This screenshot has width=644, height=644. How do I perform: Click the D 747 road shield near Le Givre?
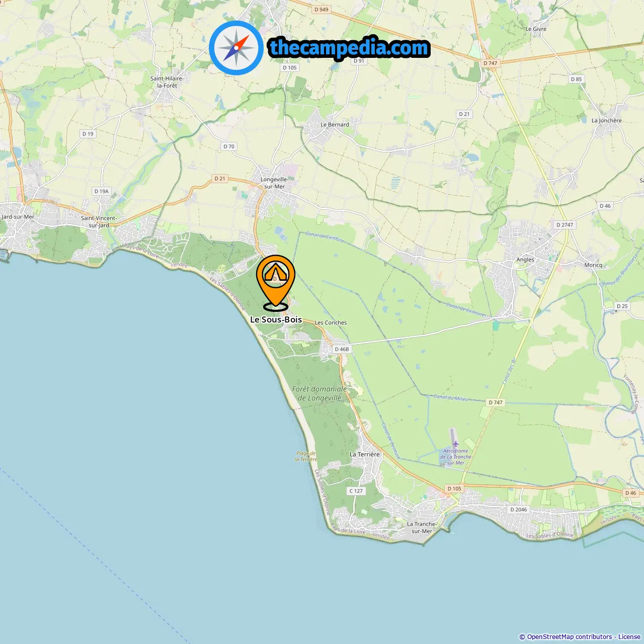(x=490, y=63)
